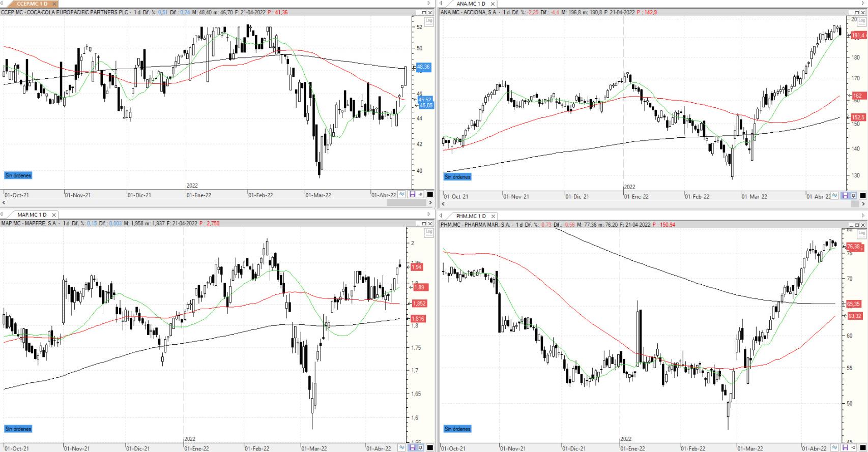Click Sin órdenes label on Acciona chart
The height and width of the screenshot is (452, 868).
click(x=457, y=177)
